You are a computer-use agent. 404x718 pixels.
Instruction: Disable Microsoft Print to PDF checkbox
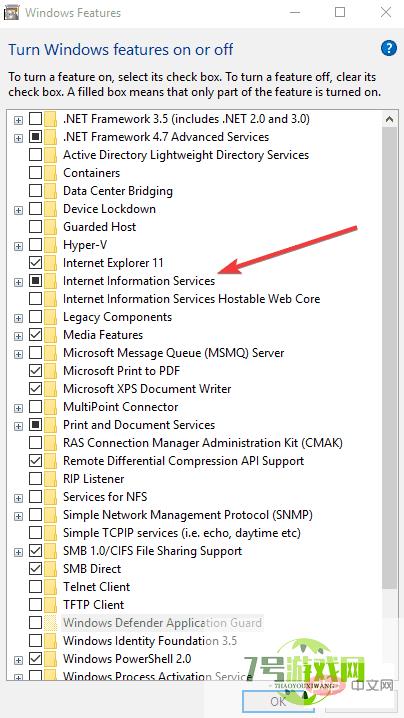[x=35, y=371]
